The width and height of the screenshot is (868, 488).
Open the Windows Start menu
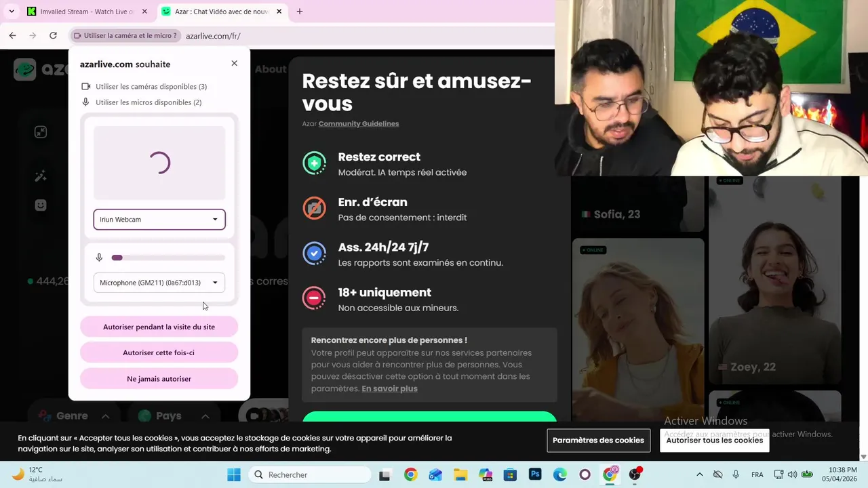[234, 474]
